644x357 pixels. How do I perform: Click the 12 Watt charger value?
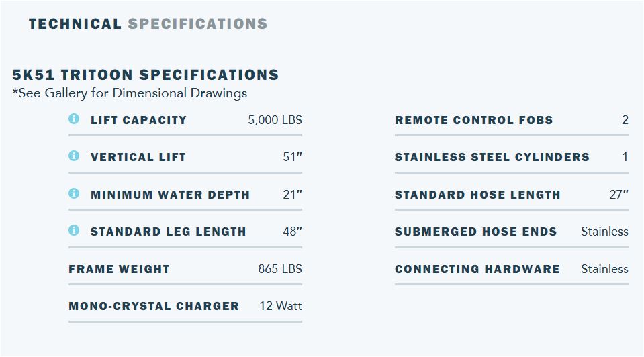(x=280, y=307)
